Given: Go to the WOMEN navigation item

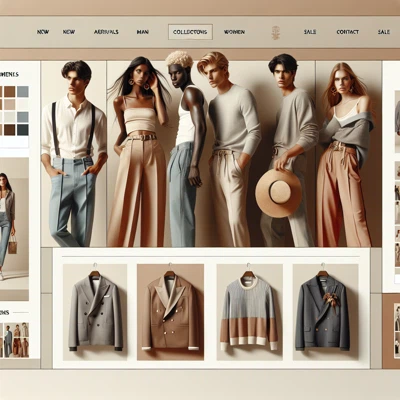Looking at the screenshot, I should pyautogui.click(x=234, y=32).
